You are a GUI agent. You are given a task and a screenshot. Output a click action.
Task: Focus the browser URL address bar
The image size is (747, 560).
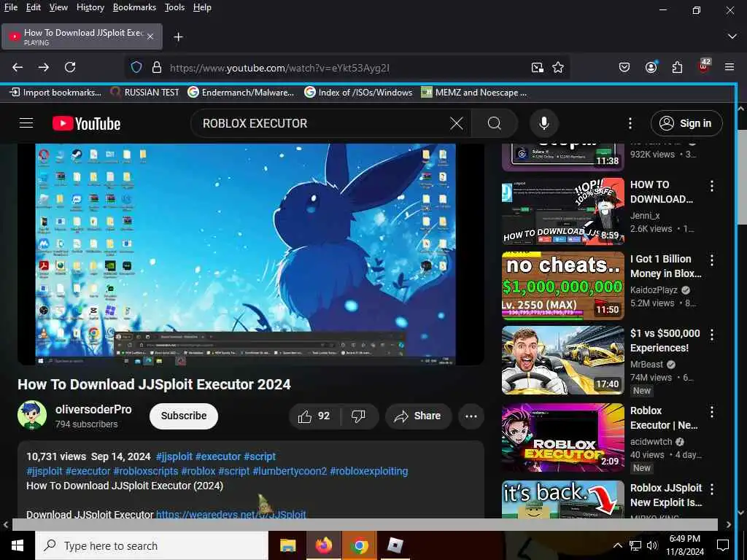347,68
